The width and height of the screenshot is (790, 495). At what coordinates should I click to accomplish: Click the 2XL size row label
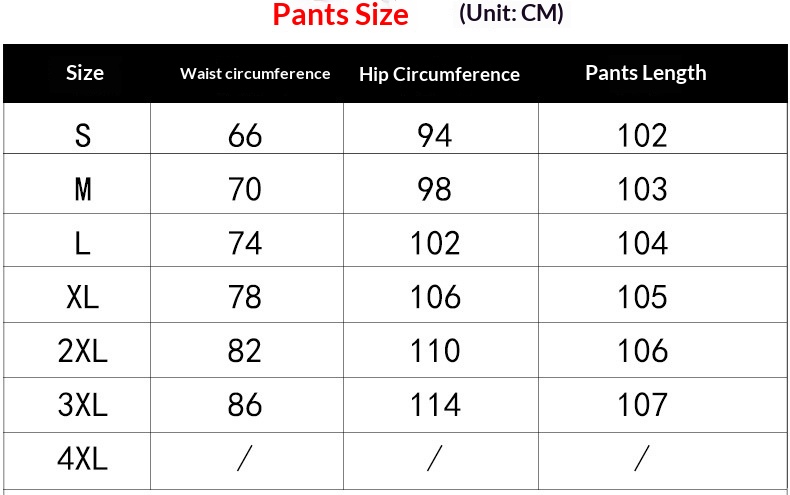click(x=83, y=351)
